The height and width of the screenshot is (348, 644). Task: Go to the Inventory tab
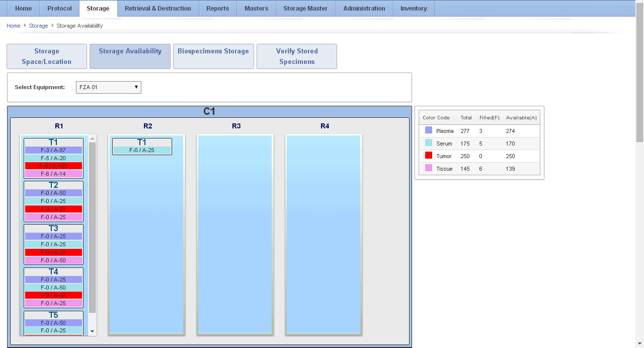click(414, 9)
